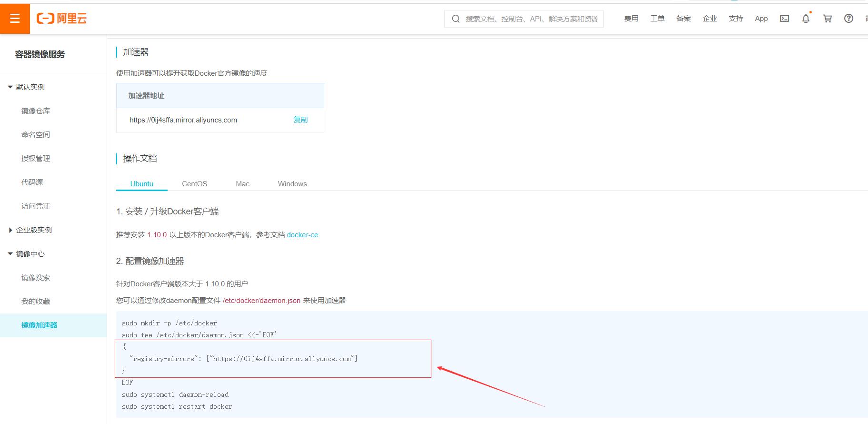Select the Ubuntu tab
868x424 pixels.
(142, 183)
